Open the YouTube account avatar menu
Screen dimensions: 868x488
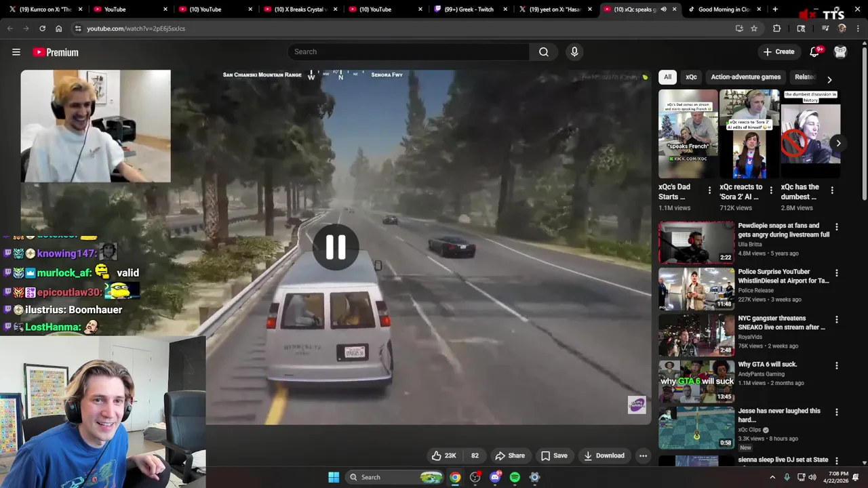(x=840, y=52)
